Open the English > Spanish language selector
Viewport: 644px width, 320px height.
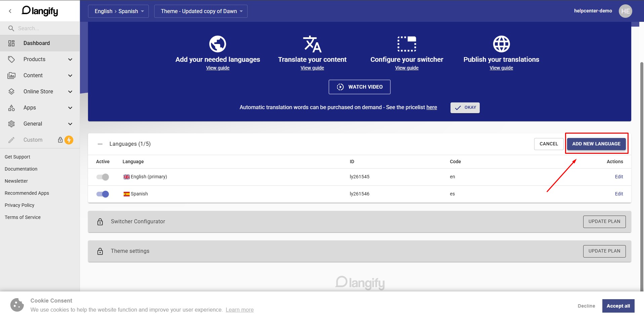pos(118,11)
